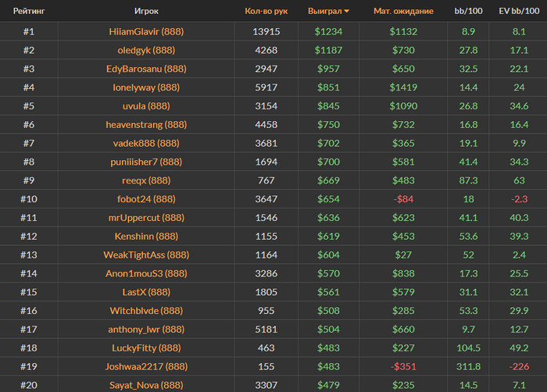Click heavenstrang (888) player name
This screenshot has width=547, height=392.
tap(146, 125)
